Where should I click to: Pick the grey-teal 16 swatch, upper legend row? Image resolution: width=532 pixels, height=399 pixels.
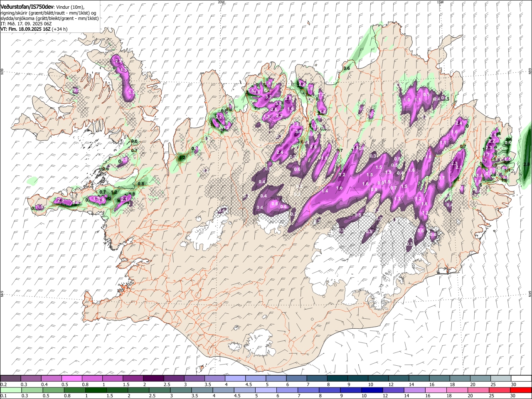440,379
